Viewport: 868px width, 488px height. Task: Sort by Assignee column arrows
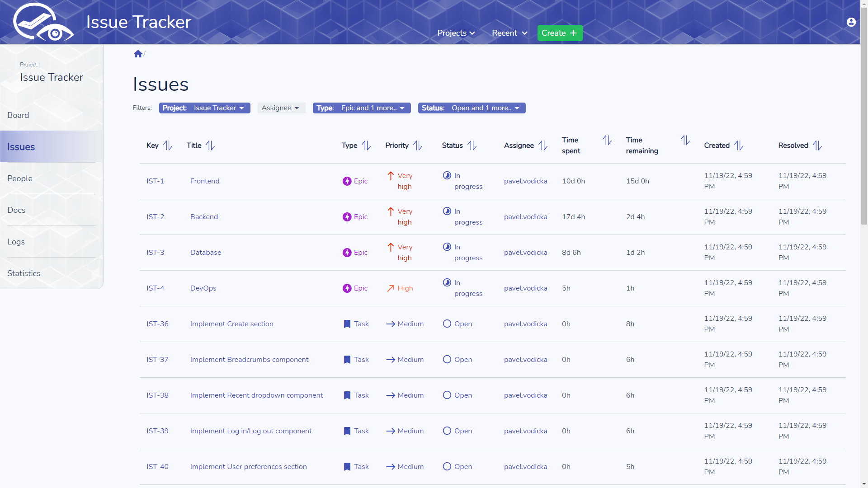(x=542, y=145)
